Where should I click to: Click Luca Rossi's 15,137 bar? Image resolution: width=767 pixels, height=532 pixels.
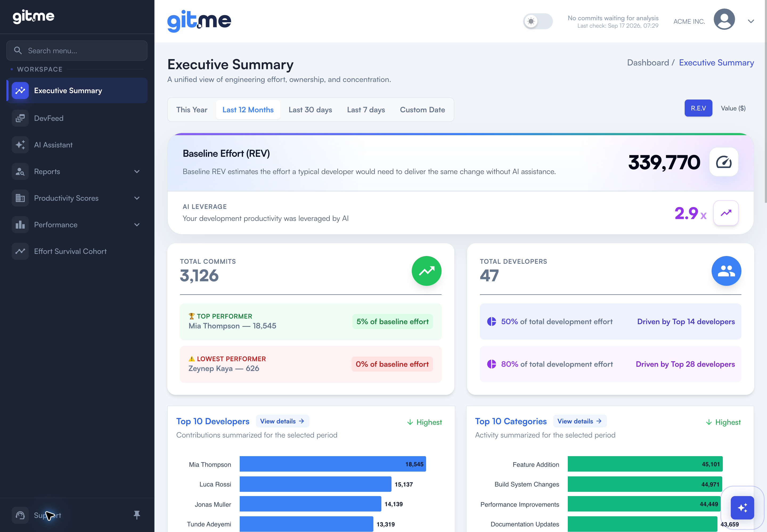coord(316,484)
